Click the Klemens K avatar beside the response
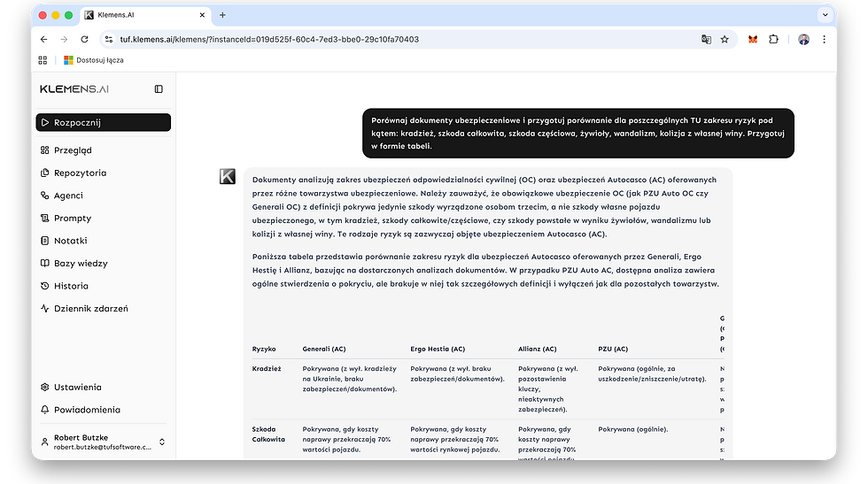The image size is (868, 484). click(228, 176)
